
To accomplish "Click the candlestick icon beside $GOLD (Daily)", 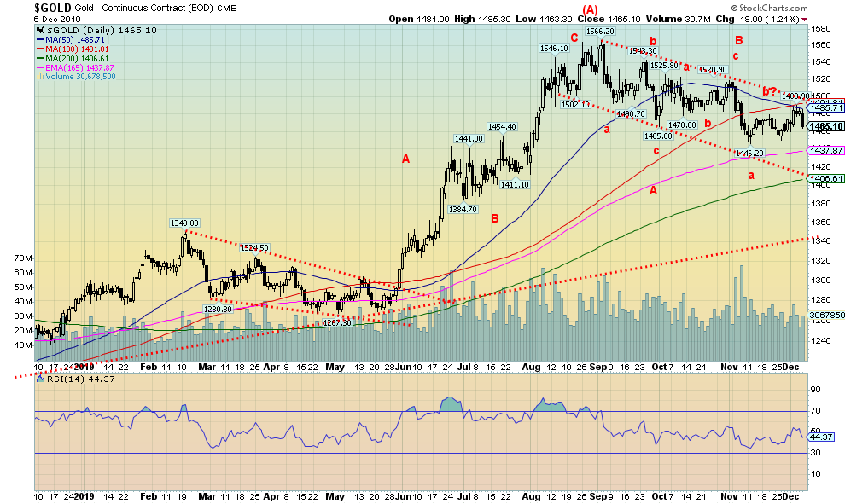I will (38, 30).
